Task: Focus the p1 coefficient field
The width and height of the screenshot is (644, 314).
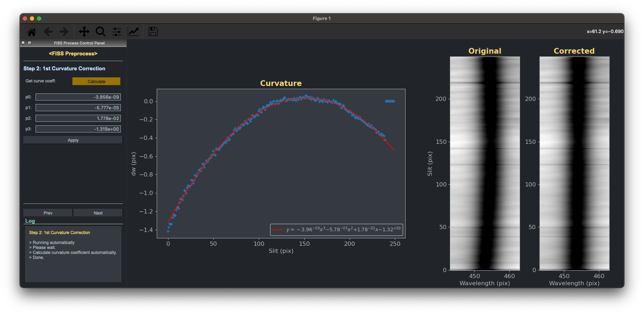Action: [x=78, y=108]
